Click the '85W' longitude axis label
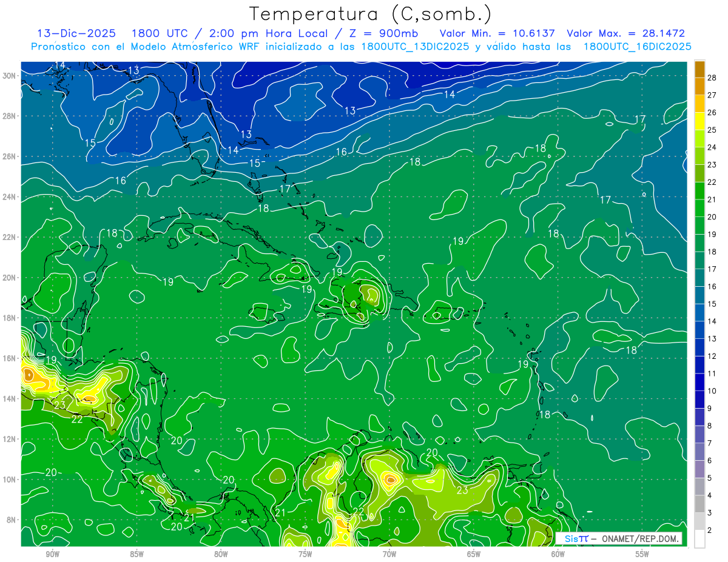The image size is (728, 562). click(x=136, y=554)
